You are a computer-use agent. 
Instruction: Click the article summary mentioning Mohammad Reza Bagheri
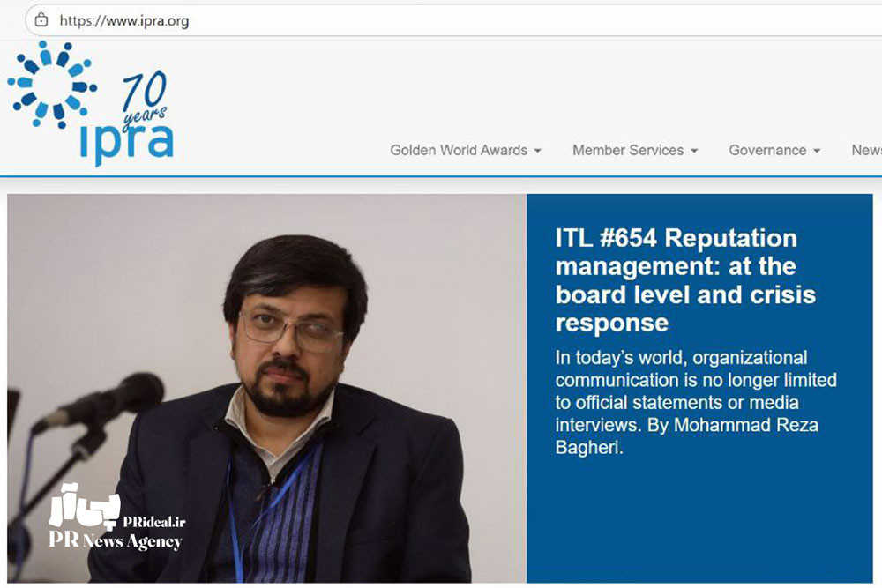tap(695, 403)
